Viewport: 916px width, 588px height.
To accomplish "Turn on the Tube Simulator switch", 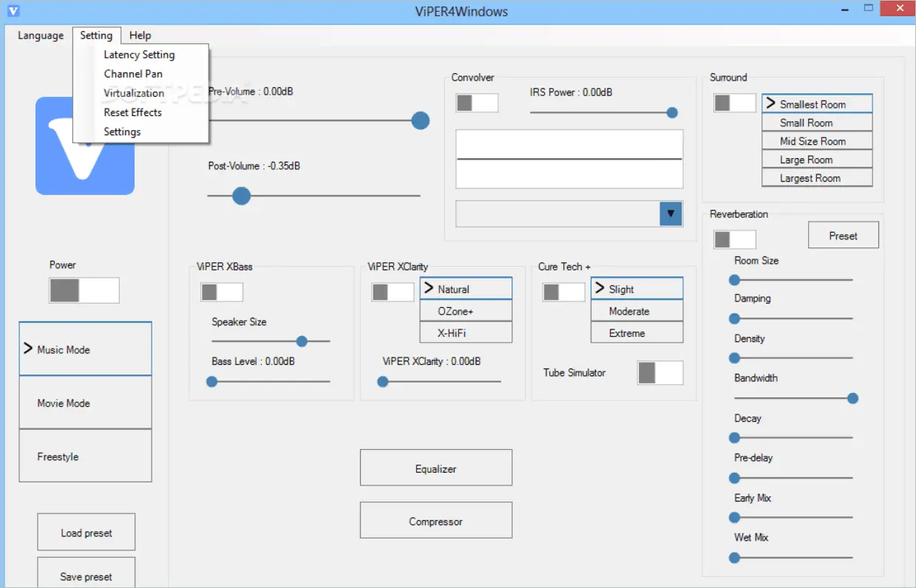I will point(660,373).
